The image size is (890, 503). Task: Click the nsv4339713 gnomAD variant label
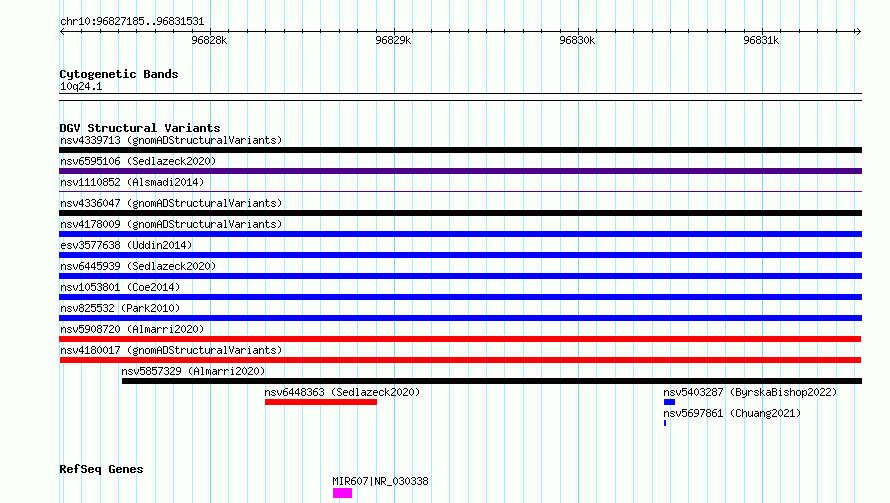(171, 140)
